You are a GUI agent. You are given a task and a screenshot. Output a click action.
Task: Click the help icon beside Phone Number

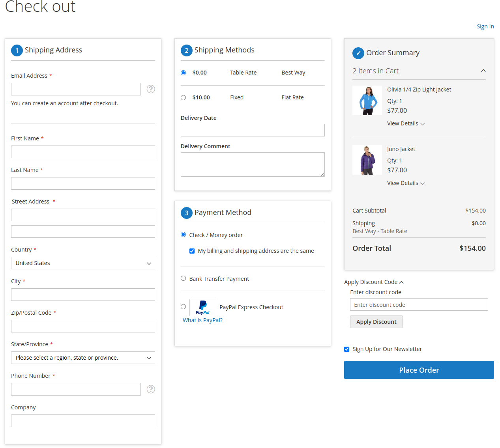(151, 389)
